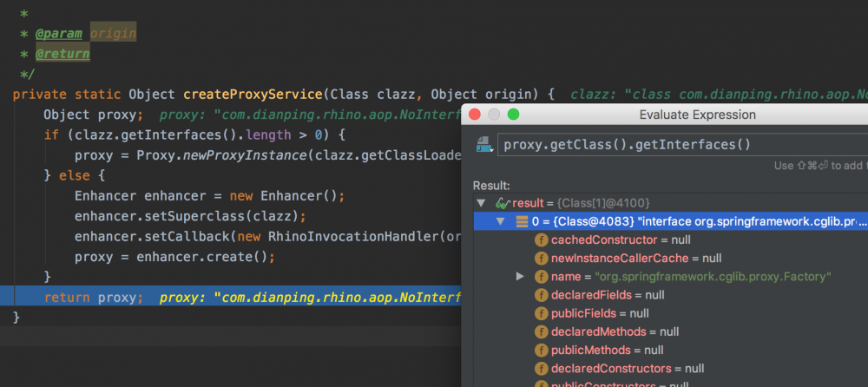The image size is (868, 387).
Task: Select the cachedConstructor = null row
Action: [x=670, y=240]
